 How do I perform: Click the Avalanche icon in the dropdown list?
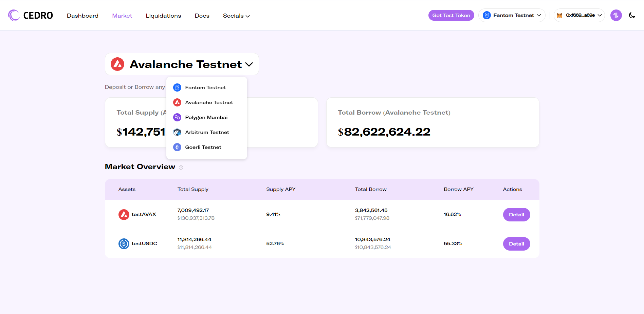[177, 102]
